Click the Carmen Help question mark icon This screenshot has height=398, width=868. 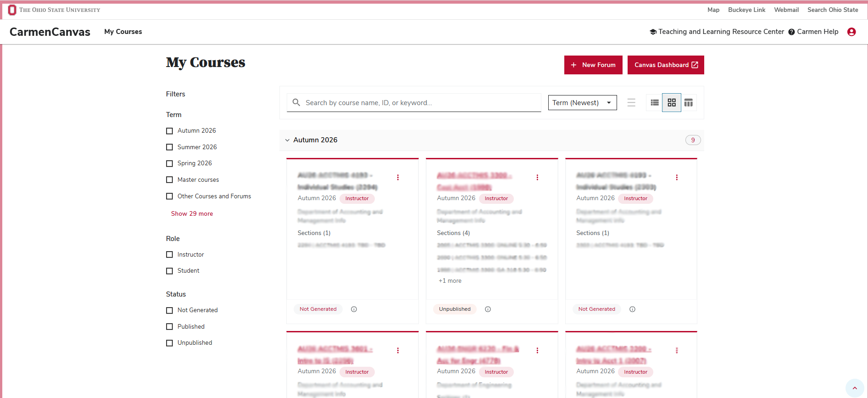click(791, 32)
